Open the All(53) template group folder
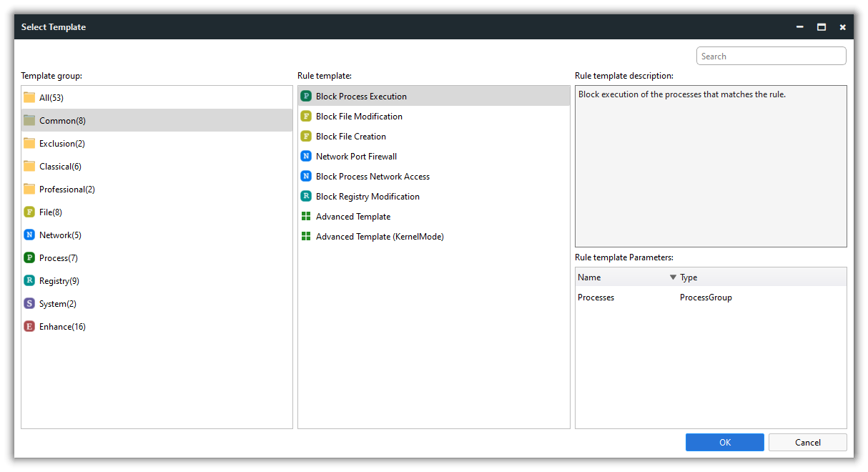Image resolution: width=868 pixels, height=472 pixels. [51, 98]
